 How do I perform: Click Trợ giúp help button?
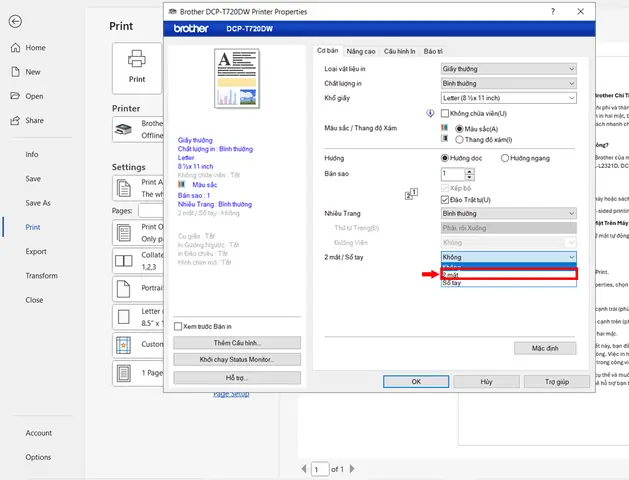(557, 381)
